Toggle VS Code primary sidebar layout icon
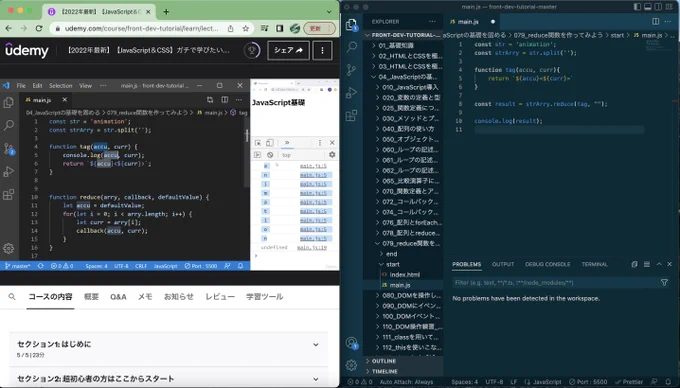Image resolution: width=680 pixels, height=388 pixels. point(637,7)
